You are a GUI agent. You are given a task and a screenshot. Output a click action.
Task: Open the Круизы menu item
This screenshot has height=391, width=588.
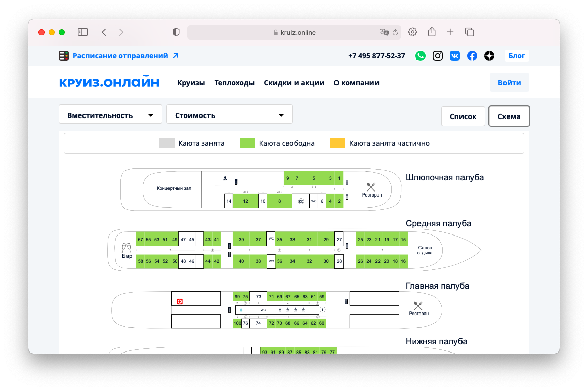pyautogui.click(x=191, y=83)
